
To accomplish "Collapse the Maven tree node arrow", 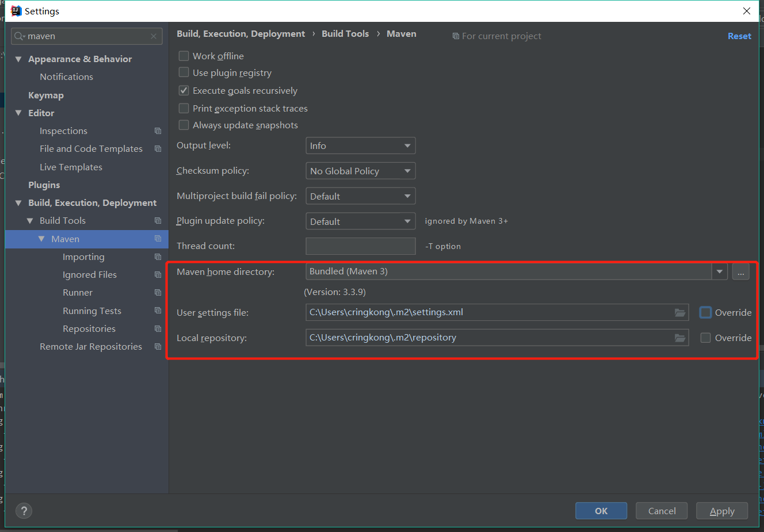I will pos(41,239).
